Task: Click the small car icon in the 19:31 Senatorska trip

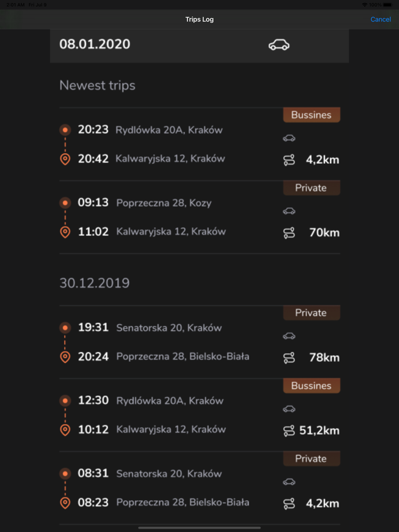Action: click(x=289, y=336)
